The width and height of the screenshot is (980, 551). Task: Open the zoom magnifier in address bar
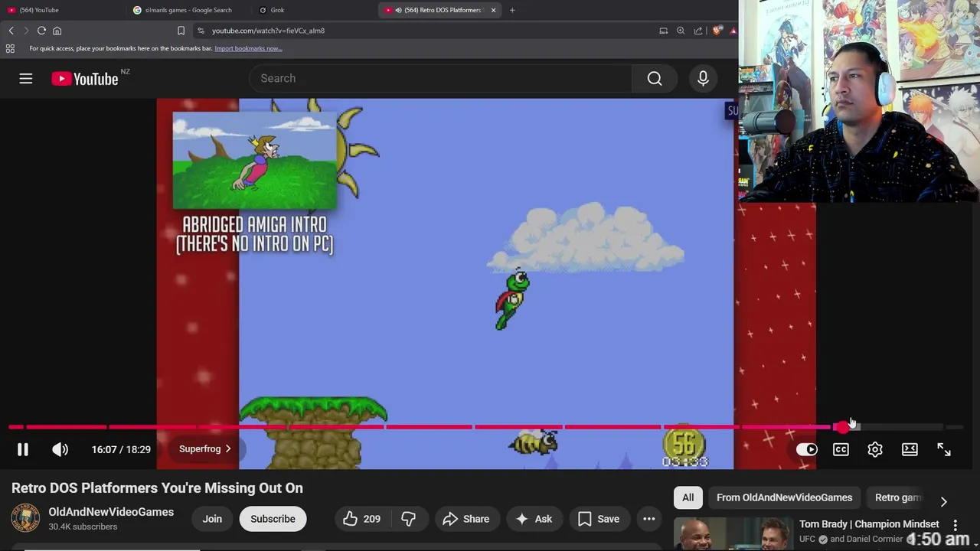tap(681, 31)
